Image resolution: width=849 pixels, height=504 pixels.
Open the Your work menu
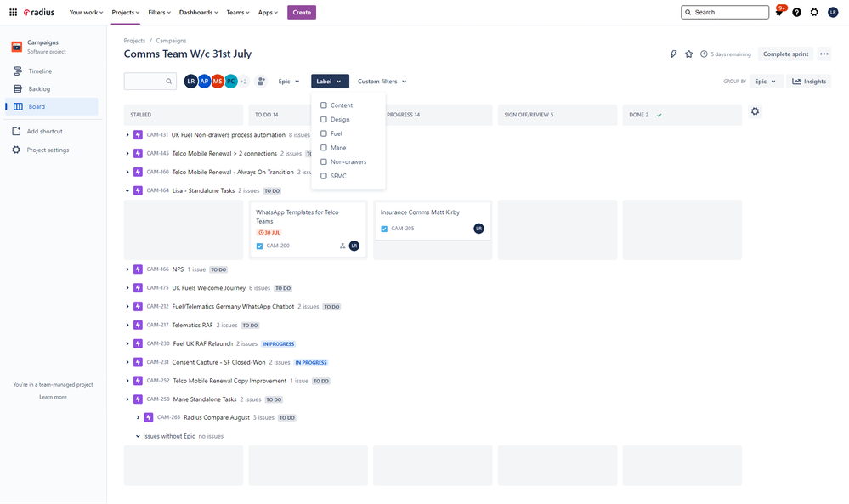pyautogui.click(x=86, y=12)
